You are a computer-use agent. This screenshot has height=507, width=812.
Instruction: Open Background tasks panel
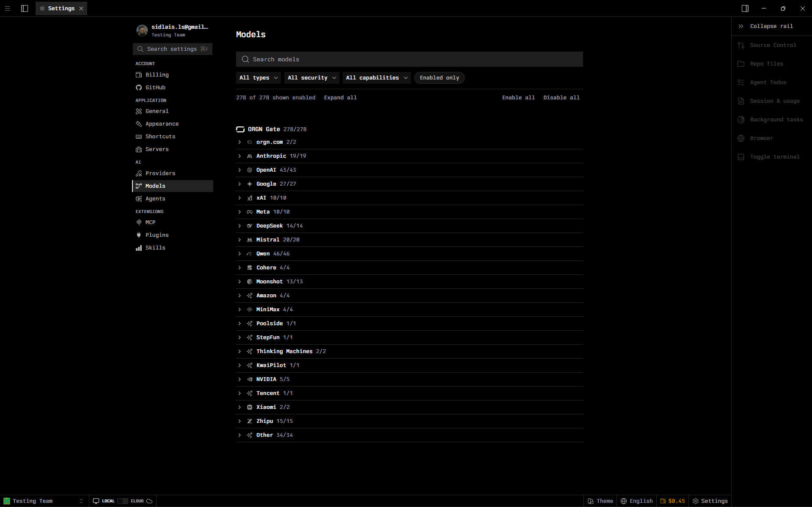tap(771, 120)
